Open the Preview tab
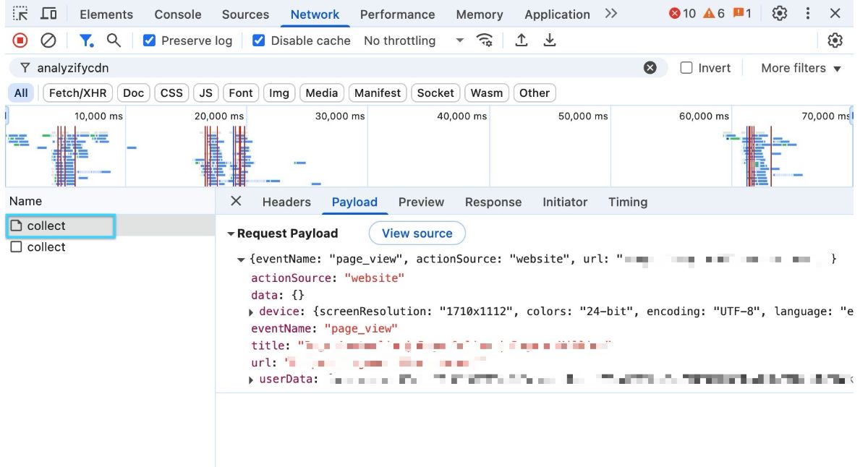The height and width of the screenshot is (467, 868). [421, 202]
